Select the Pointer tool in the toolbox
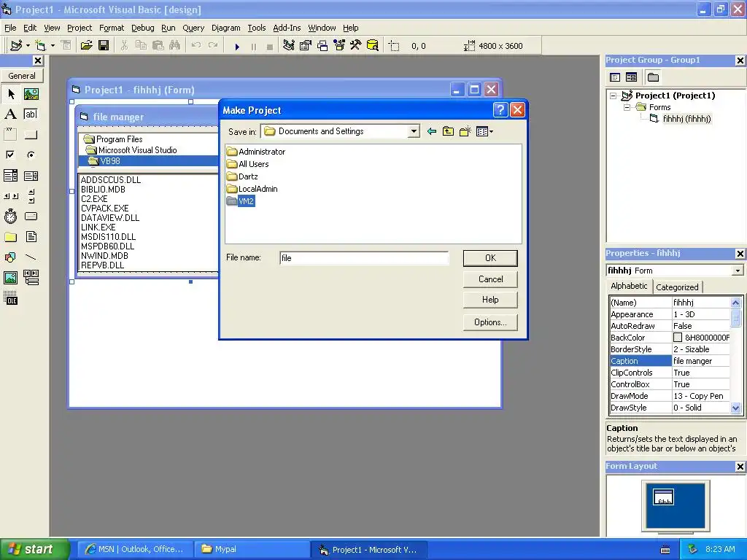The height and width of the screenshot is (560, 747). [x=10, y=94]
